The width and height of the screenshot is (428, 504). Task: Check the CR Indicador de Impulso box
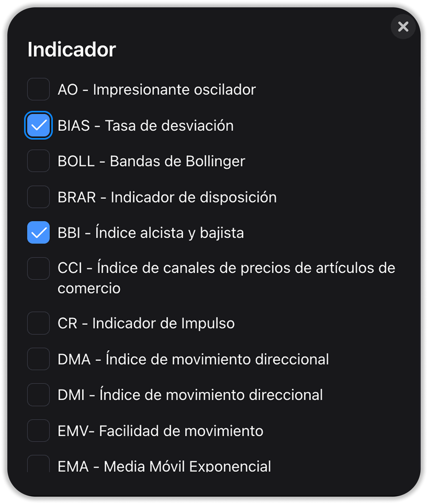click(x=38, y=323)
